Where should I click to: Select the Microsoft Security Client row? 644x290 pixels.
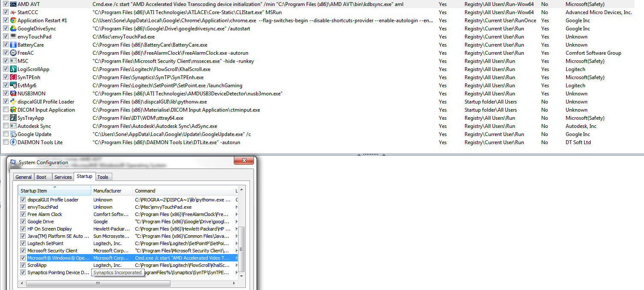(128, 251)
